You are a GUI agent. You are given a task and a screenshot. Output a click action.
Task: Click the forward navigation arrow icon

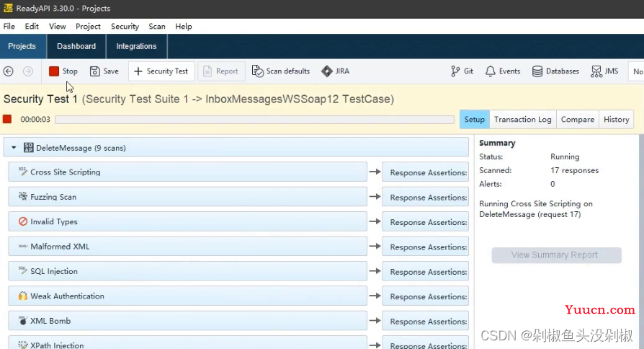tap(28, 71)
